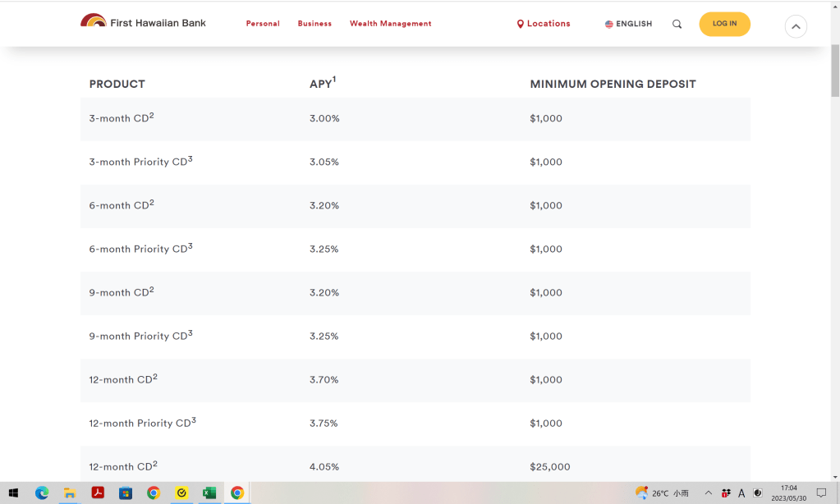Go to the Locations page
840x504 pixels.
coord(544,24)
